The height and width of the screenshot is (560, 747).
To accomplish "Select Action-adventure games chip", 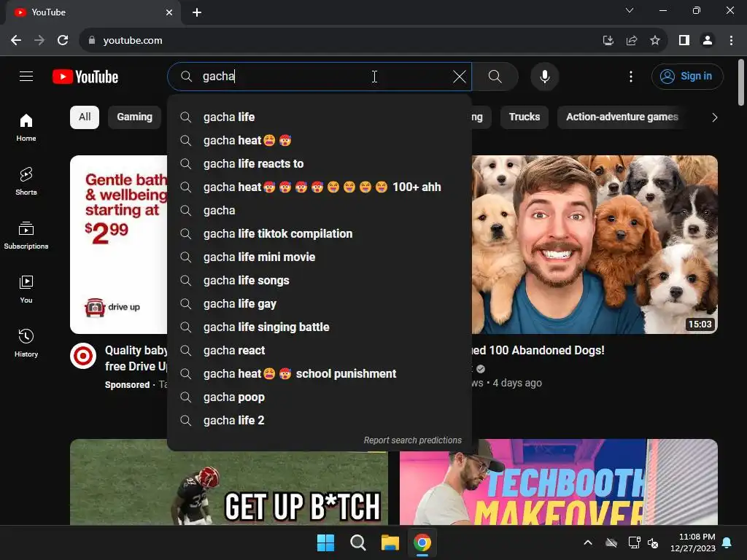I will [x=622, y=117].
